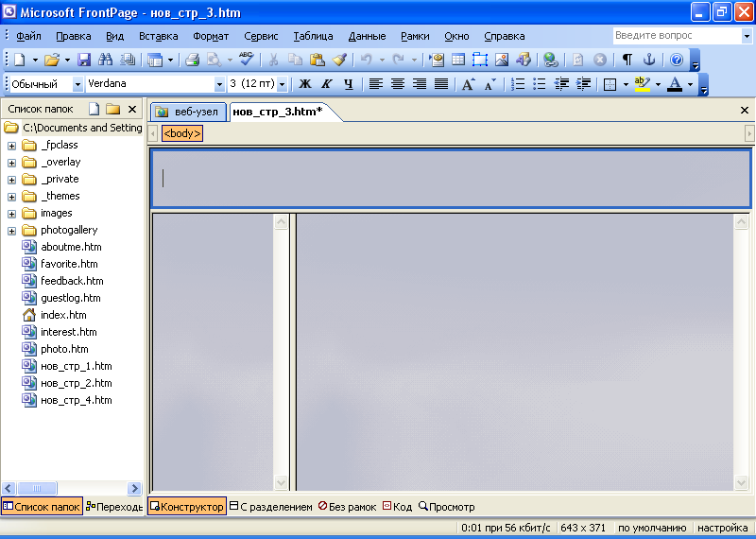Increase font size with large A icon
The height and width of the screenshot is (539, 756).
(468, 84)
